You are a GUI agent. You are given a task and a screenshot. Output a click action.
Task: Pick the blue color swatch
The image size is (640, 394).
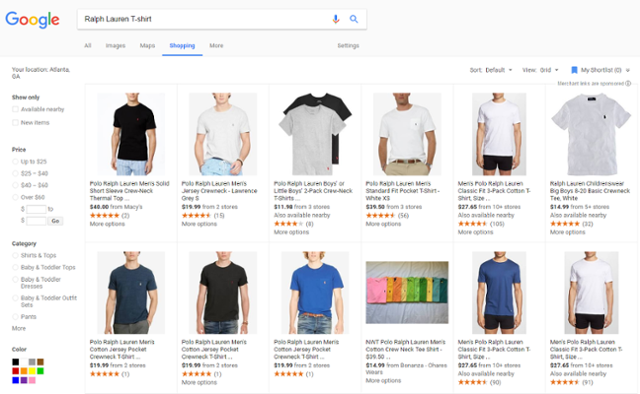pos(16,381)
